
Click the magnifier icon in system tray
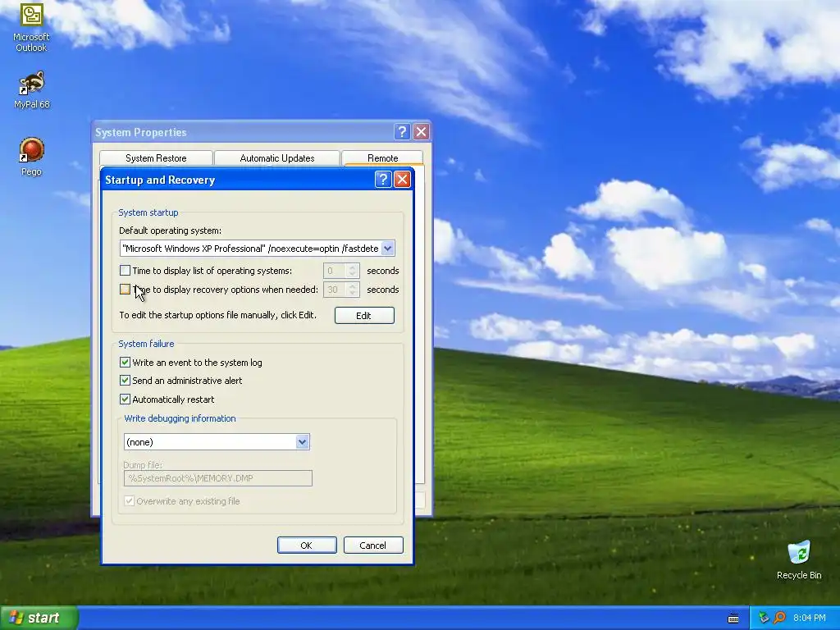pos(779,618)
